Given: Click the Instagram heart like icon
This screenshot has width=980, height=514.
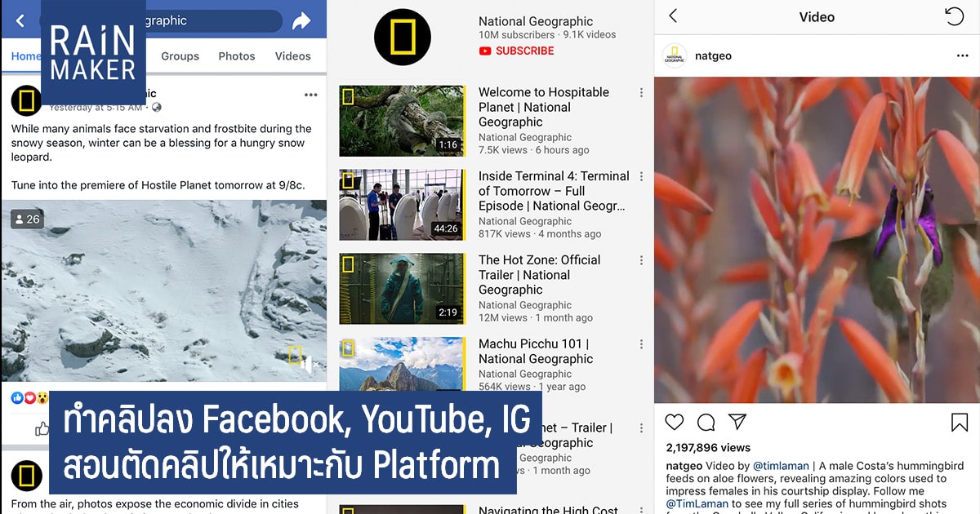Looking at the screenshot, I should (x=675, y=422).
